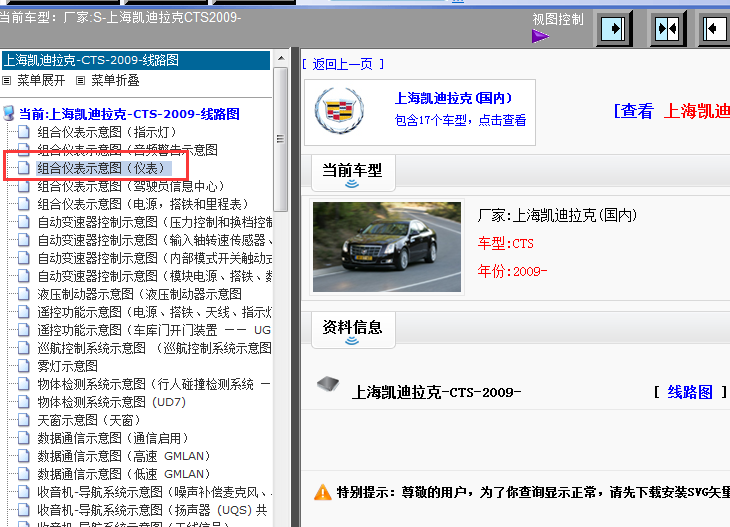Click the Cadillac logo emblem

pos(339,110)
